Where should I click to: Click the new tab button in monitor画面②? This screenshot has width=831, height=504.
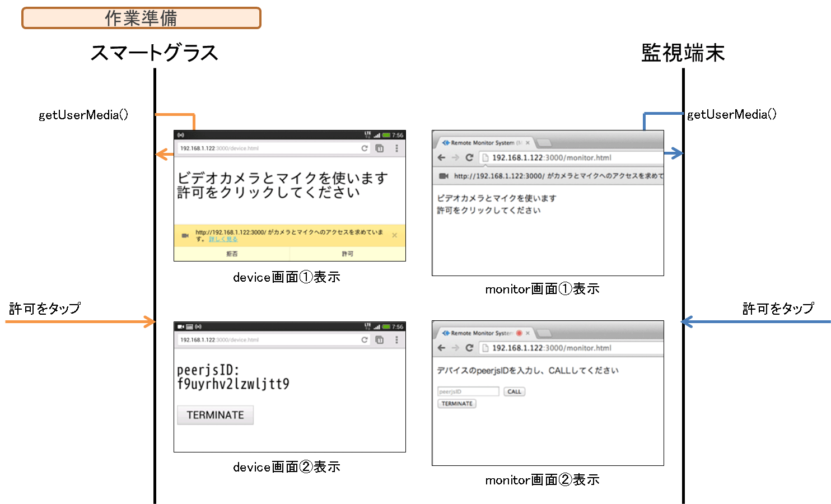tap(544, 333)
